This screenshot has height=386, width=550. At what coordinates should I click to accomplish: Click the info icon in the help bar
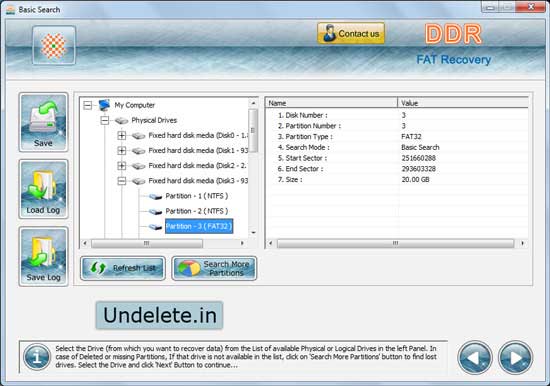(x=37, y=357)
